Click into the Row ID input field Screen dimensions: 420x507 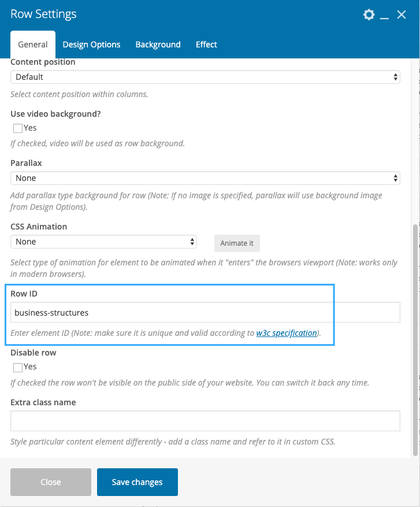tap(205, 312)
